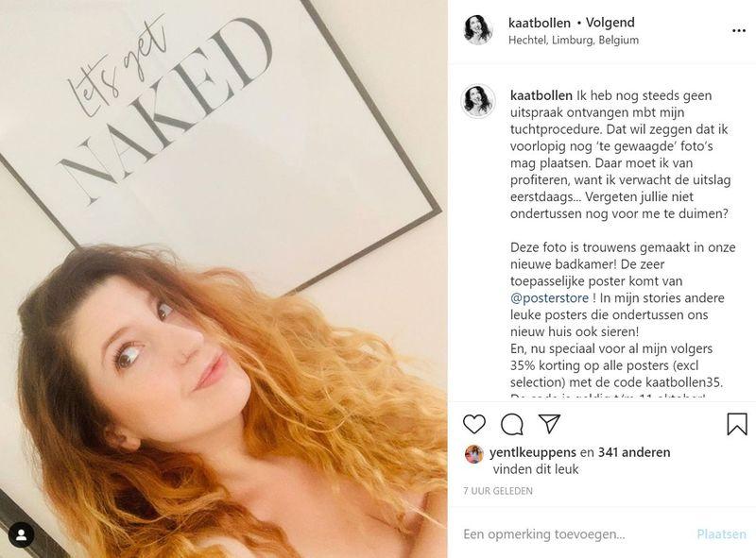Click the Plaatsen post comment button
Image resolution: width=756 pixels, height=558 pixels.
(x=721, y=533)
